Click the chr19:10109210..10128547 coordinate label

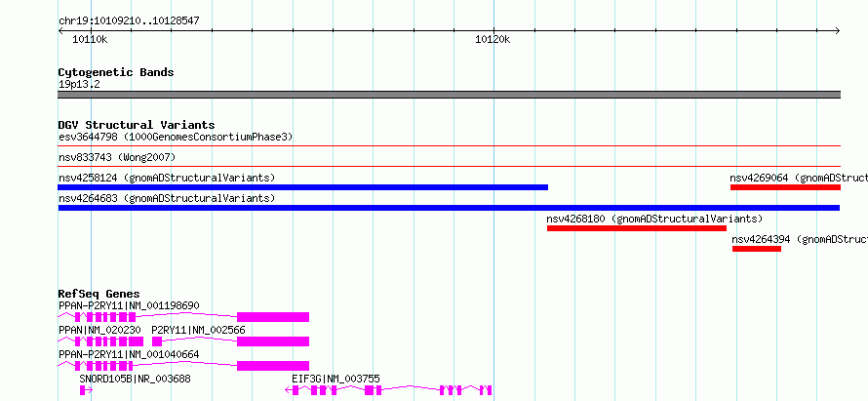[x=129, y=21]
